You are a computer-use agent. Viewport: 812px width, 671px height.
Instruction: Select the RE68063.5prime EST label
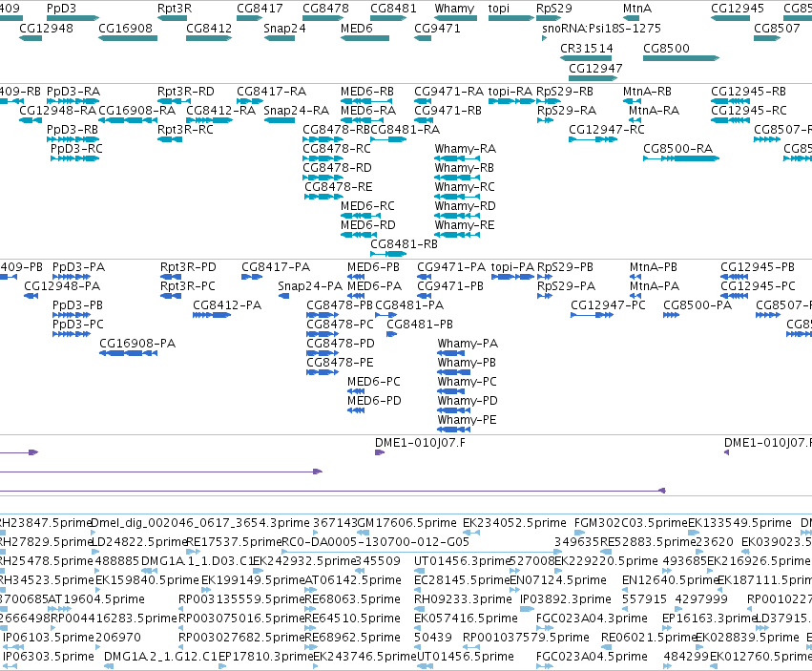tap(353, 599)
